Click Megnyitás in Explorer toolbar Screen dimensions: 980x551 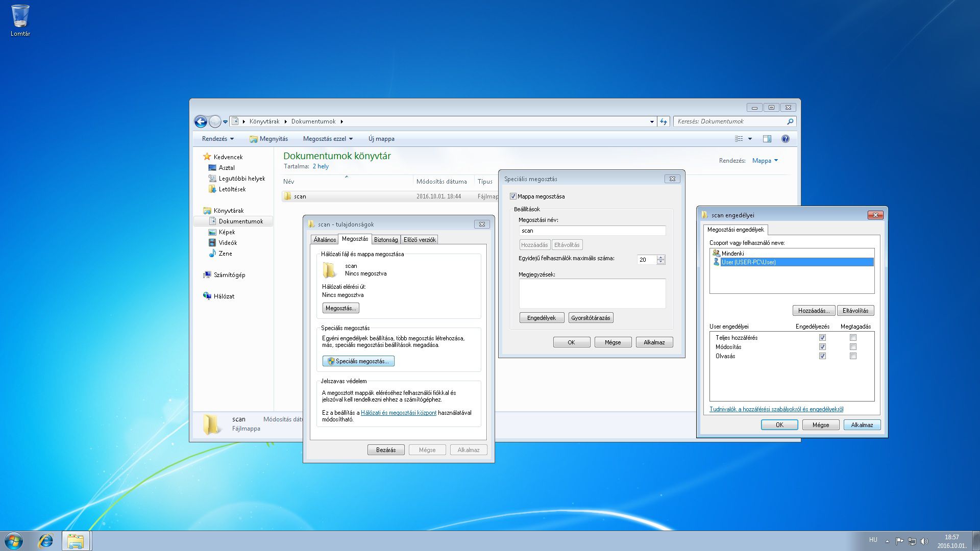[269, 139]
